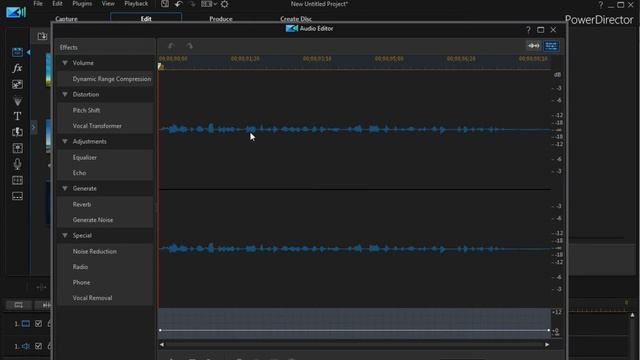This screenshot has height=360, width=640.
Task: Collapse the Special effects group
Action: click(x=65, y=235)
